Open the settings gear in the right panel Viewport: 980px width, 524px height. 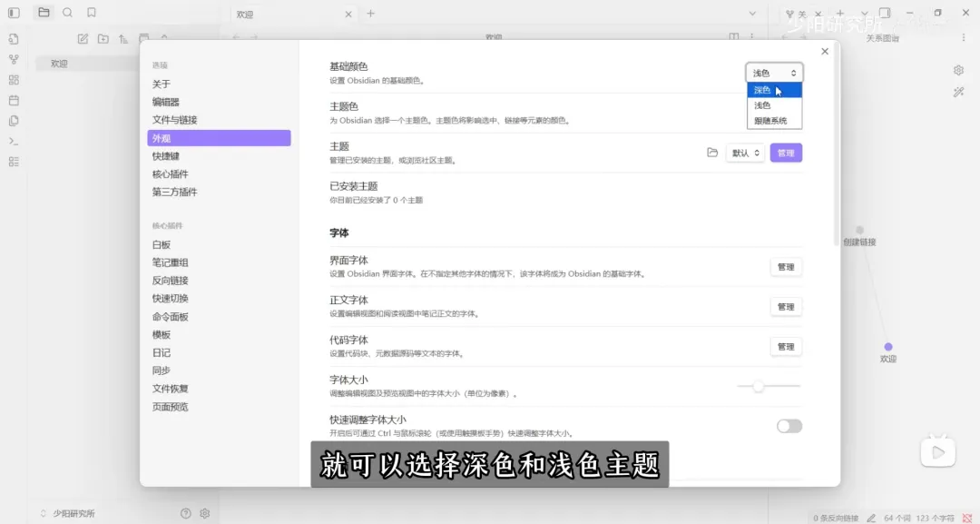958,70
